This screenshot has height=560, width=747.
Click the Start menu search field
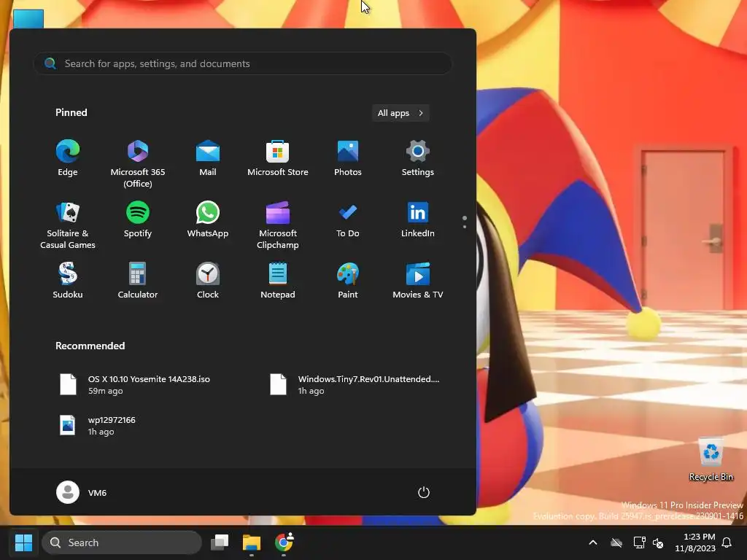(x=242, y=63)
